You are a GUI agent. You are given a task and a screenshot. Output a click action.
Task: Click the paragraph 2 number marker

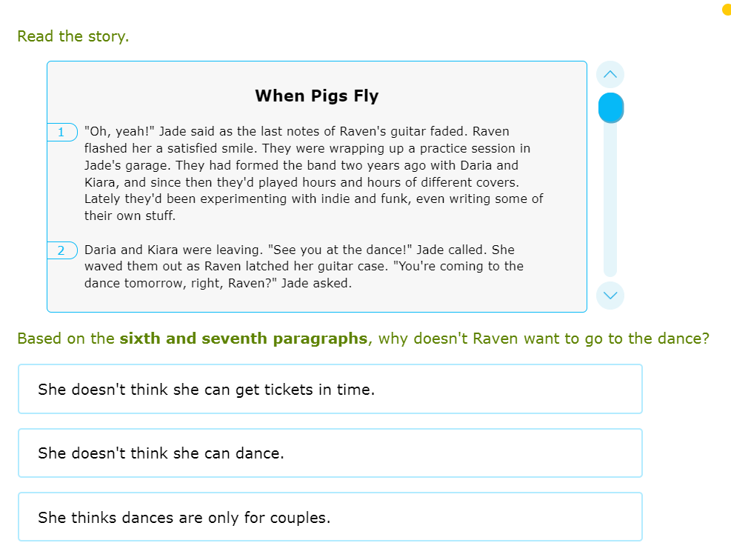[62, 250]
